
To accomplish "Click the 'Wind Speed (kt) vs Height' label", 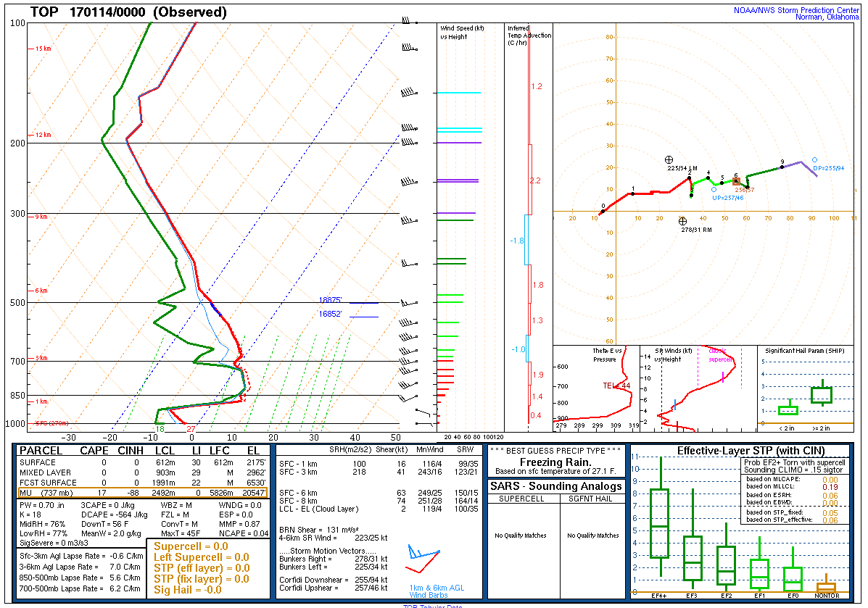I will click(462, 33).
